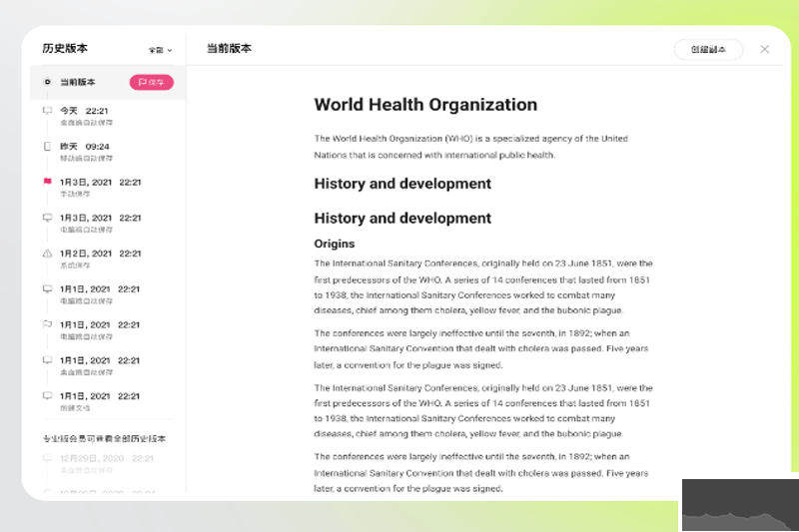
Task: Click the 历史版本 panel heading
Action: pos(65,48)
